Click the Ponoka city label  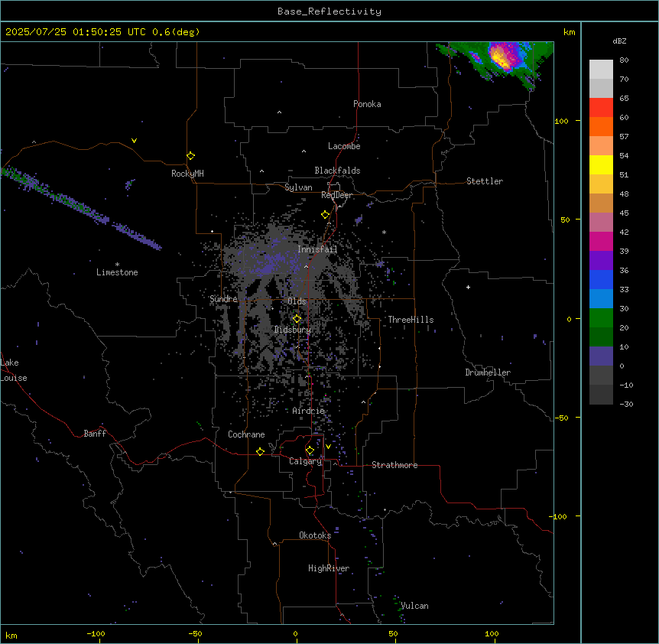click(367, 104)
